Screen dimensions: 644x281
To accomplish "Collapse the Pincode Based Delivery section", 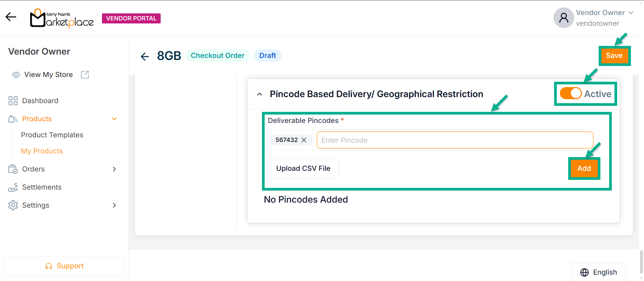I will click(260, 94).
